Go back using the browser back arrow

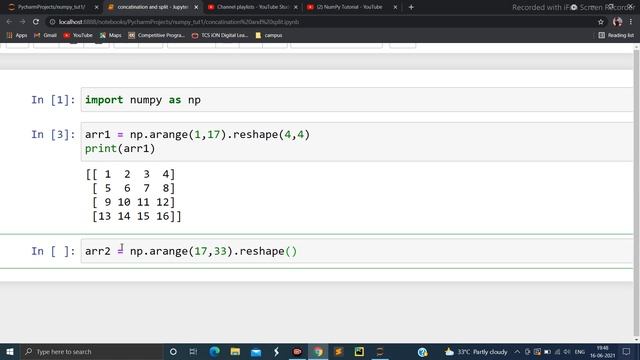point(9,22)
